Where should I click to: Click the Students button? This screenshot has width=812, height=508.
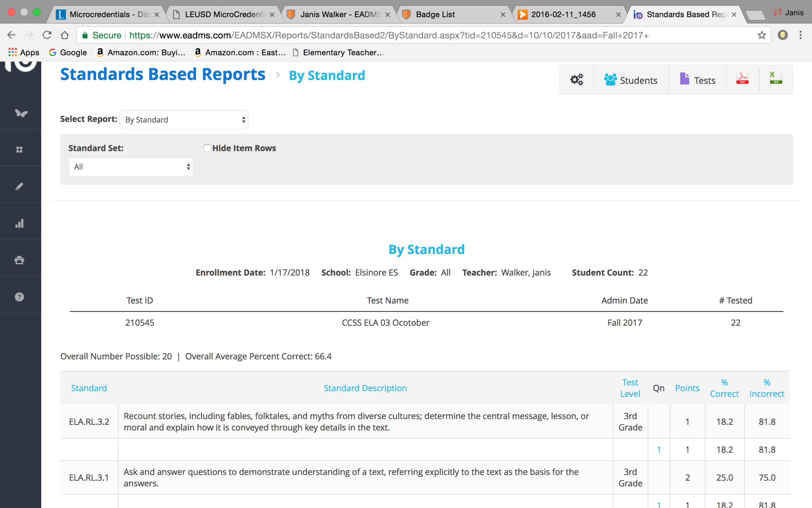[630, 80]
